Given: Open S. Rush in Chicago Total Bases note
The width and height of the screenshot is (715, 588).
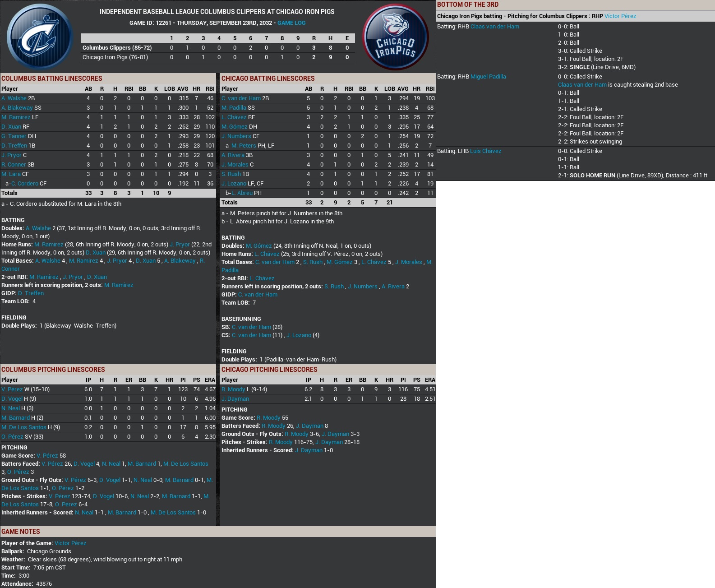Looking at the screenshot, I should [313, 262].
